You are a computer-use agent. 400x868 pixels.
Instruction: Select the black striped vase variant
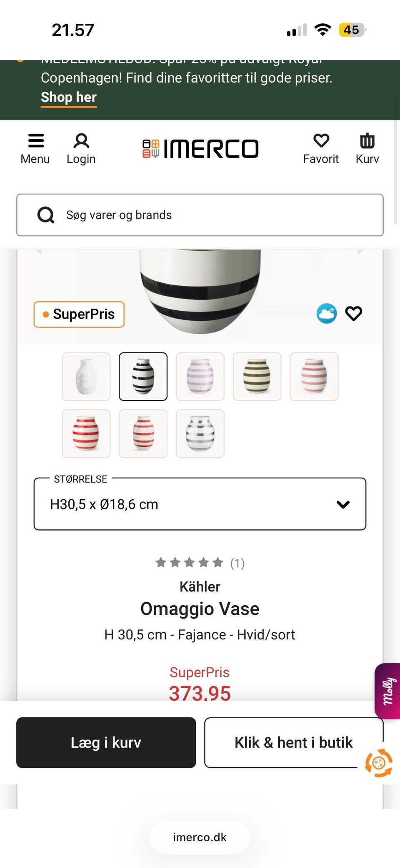point(143,376)
